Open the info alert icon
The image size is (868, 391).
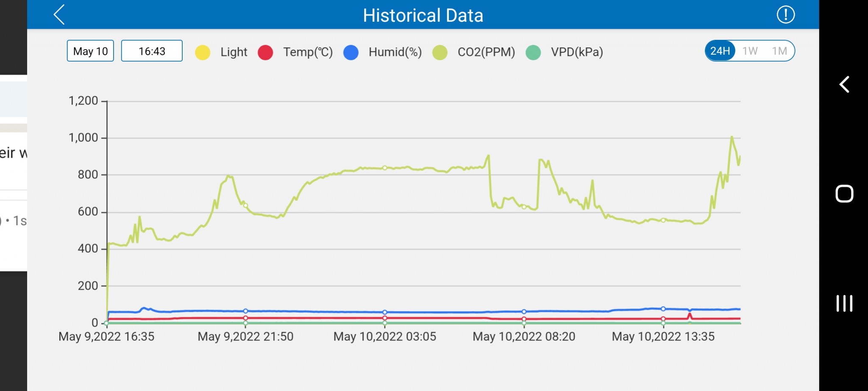click(785, 15)
